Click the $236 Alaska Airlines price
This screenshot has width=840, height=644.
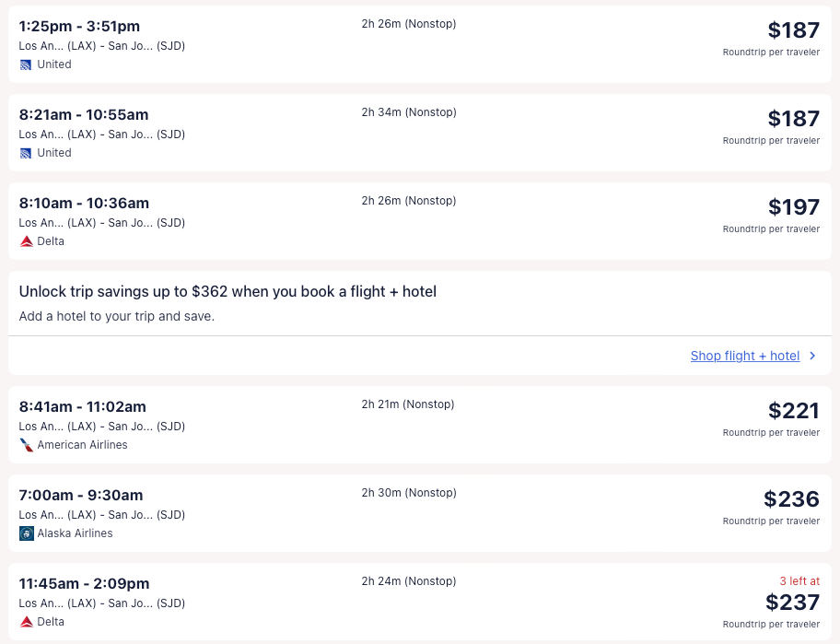[x=791, y=499]
